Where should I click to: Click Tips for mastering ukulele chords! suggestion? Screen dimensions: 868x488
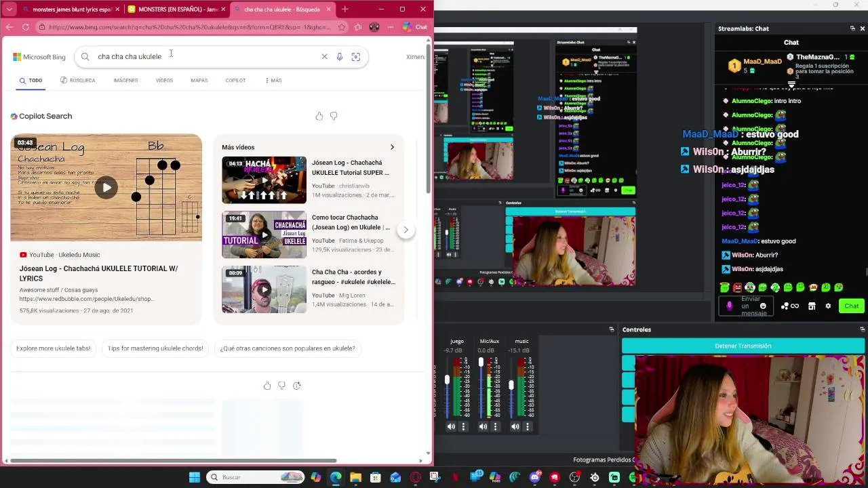pyautogui.click(x=155, y=348)
